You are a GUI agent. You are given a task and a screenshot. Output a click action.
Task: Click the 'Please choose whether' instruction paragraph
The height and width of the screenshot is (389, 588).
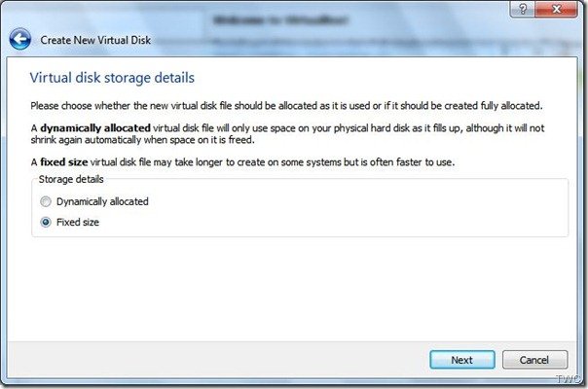pos(286,106)
